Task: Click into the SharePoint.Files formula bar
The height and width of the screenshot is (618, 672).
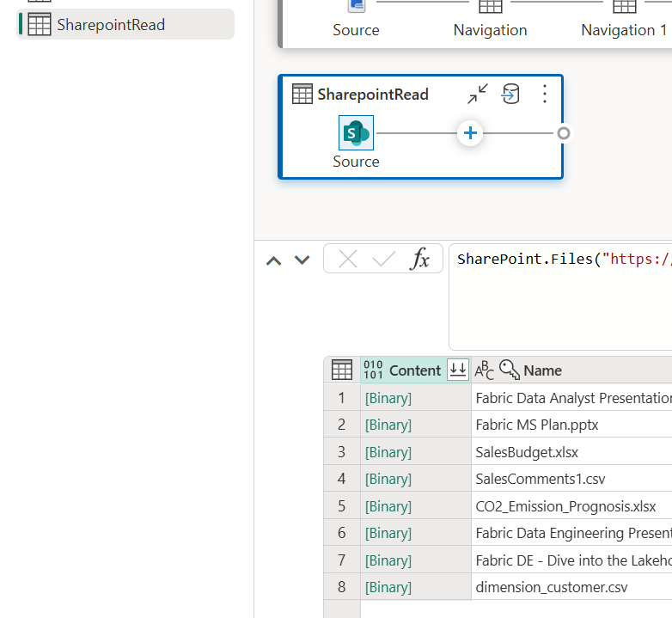Action: (x=560, y=297)
